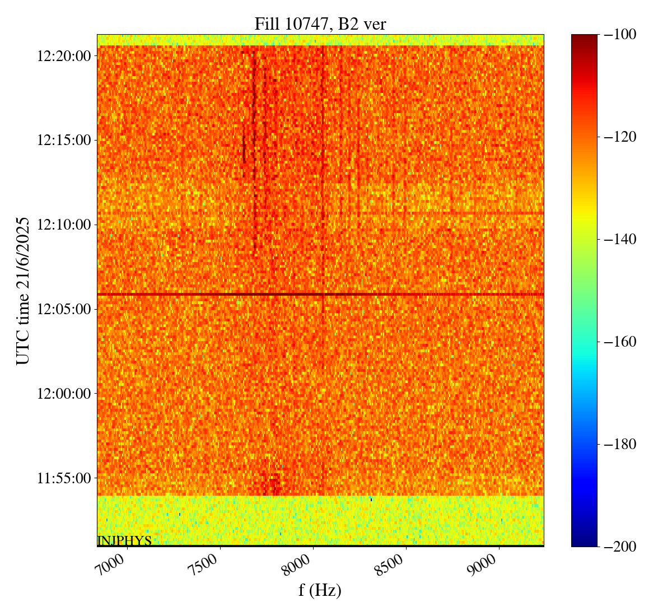
Task: Click the −160 colorbar tick label
Action: [618, 342]
